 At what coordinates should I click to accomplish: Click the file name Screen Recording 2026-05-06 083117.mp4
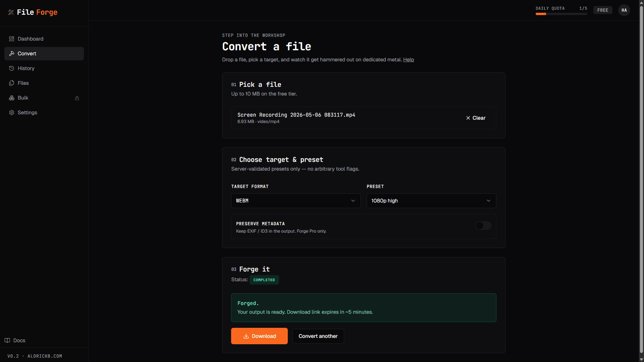(x=296, y=115)
